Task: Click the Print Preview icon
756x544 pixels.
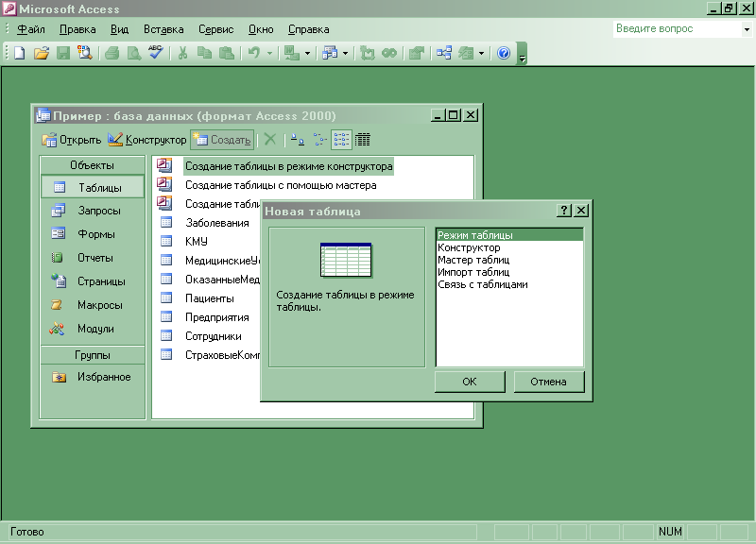Action: click(x=133, y=53)
